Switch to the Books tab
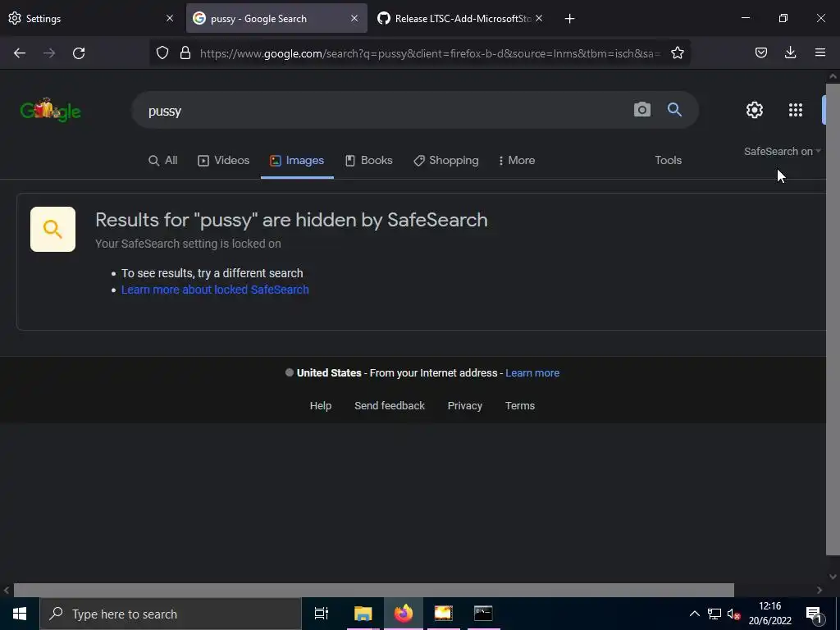 368,160
